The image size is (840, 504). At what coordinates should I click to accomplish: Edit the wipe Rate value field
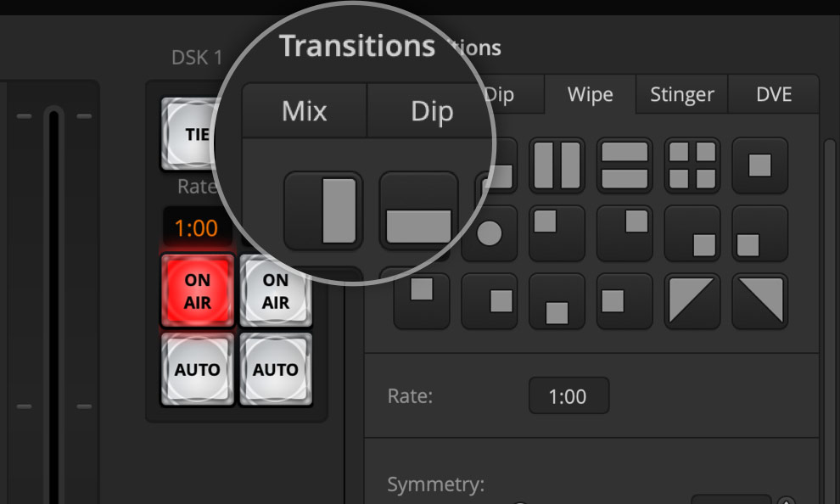coord(568,395)
